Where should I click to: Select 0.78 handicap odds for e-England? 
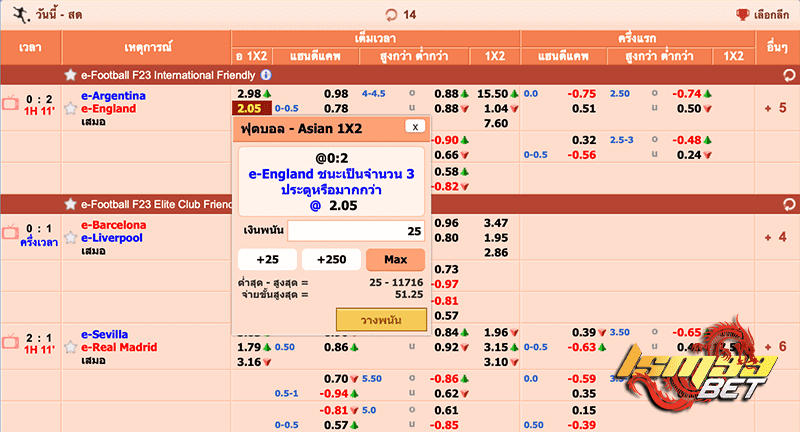coord(336,109)
